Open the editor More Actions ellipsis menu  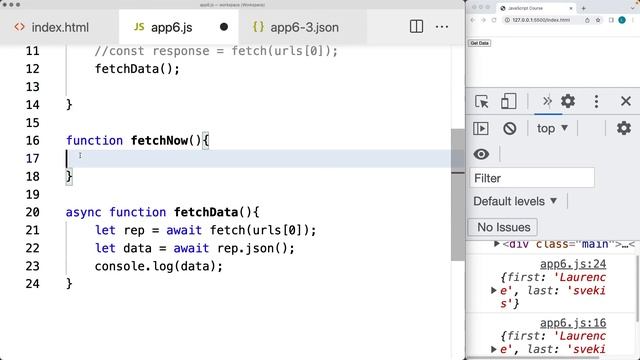coord(442,27)
